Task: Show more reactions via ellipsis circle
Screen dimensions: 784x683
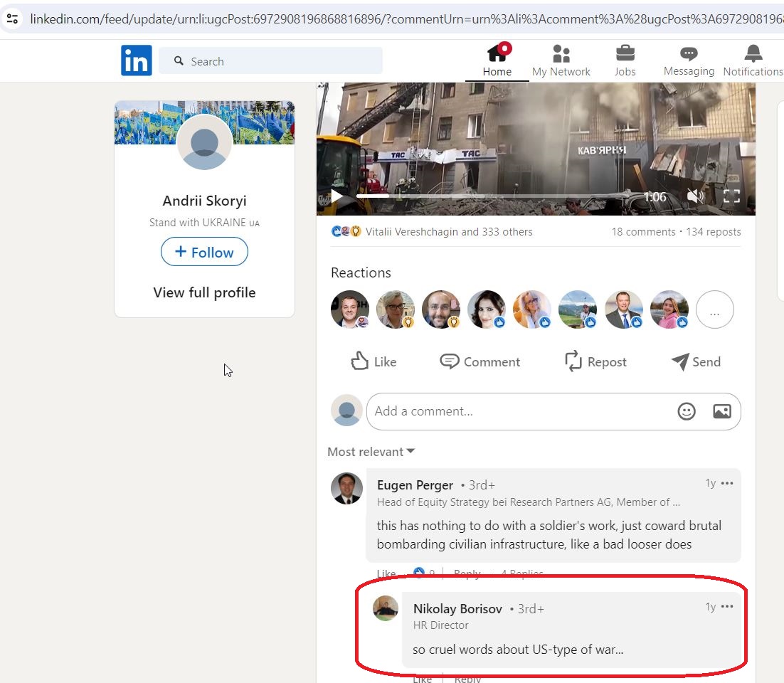Action: click(715, 309)
